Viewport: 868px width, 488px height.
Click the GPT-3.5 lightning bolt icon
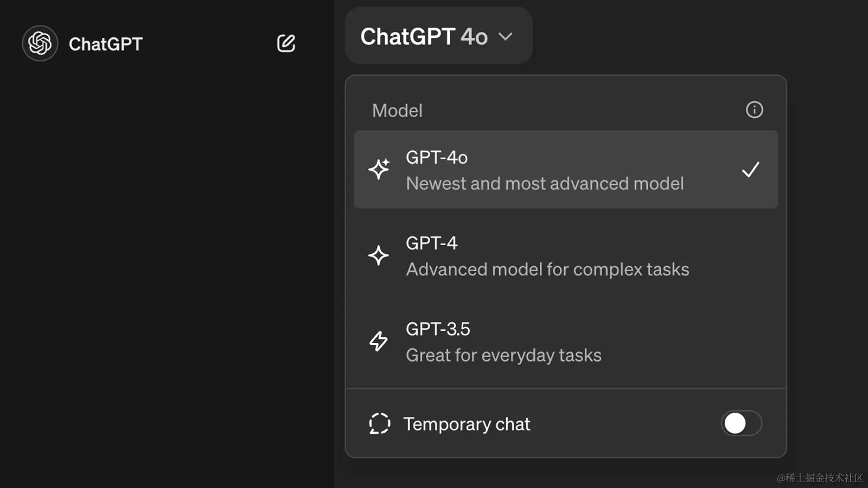378,342
